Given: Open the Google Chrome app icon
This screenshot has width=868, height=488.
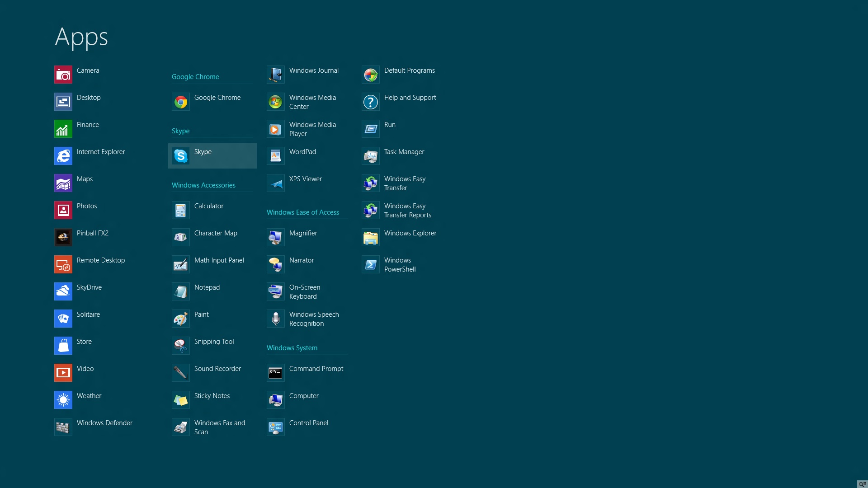Looking at the screenshot, I should point(181,102).
